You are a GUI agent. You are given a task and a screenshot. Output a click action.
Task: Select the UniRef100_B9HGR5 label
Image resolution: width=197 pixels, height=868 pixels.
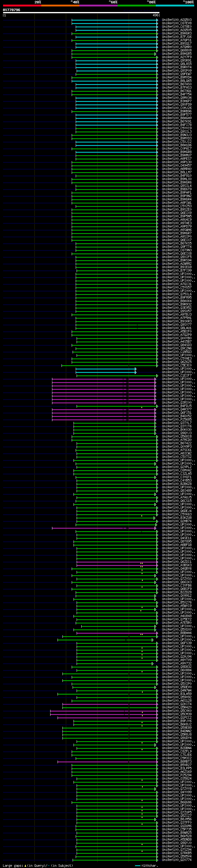tap(177, 54)
